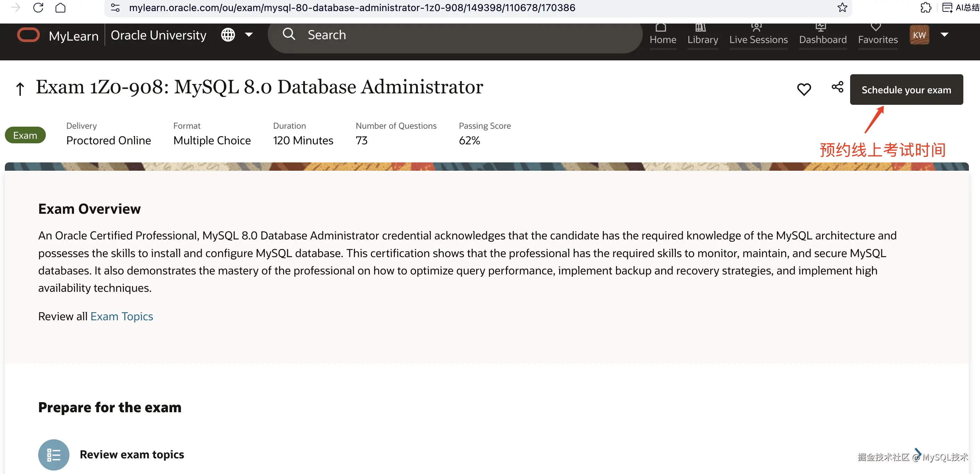Click the Schedule your exam button

coord(906,90)
